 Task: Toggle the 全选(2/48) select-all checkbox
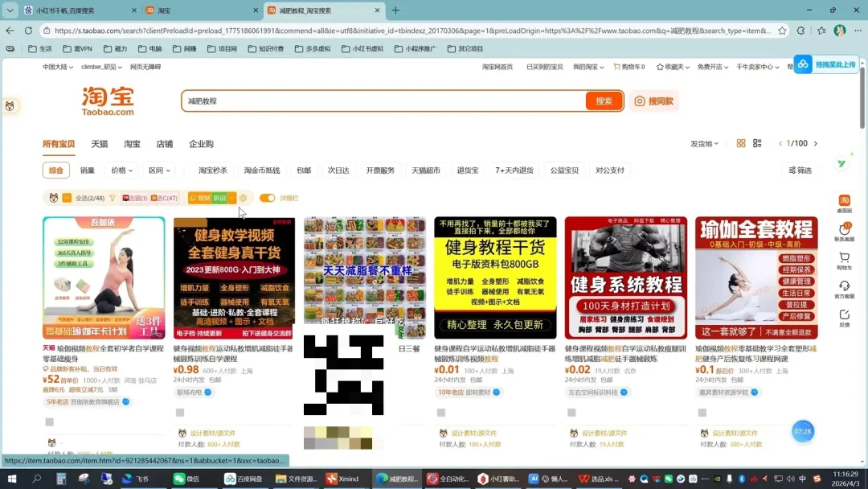67,199
